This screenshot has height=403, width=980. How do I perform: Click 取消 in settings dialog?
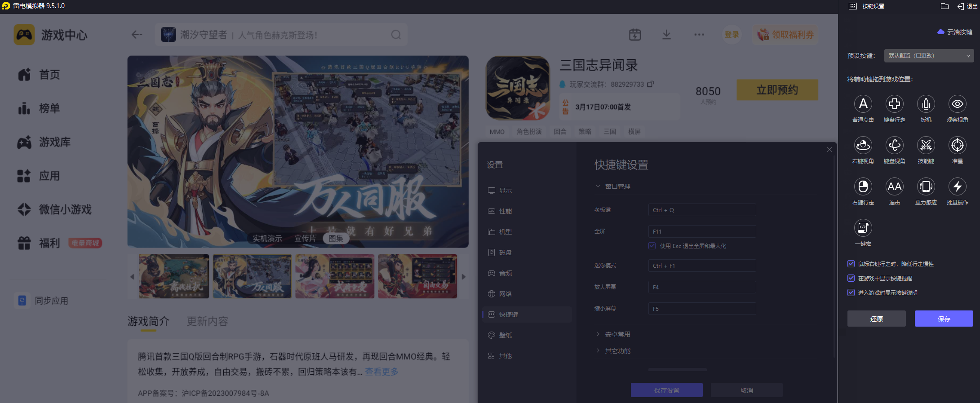point(746,390)
